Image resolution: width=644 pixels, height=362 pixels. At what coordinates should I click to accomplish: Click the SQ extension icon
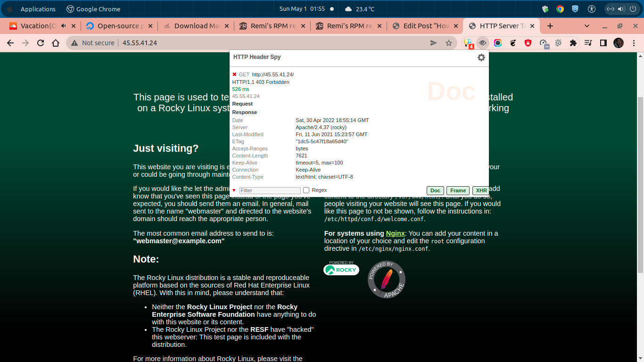[558, 43]
